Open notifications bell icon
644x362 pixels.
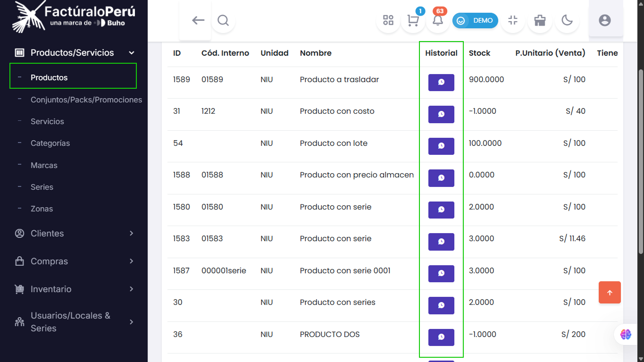coord(438,20)
